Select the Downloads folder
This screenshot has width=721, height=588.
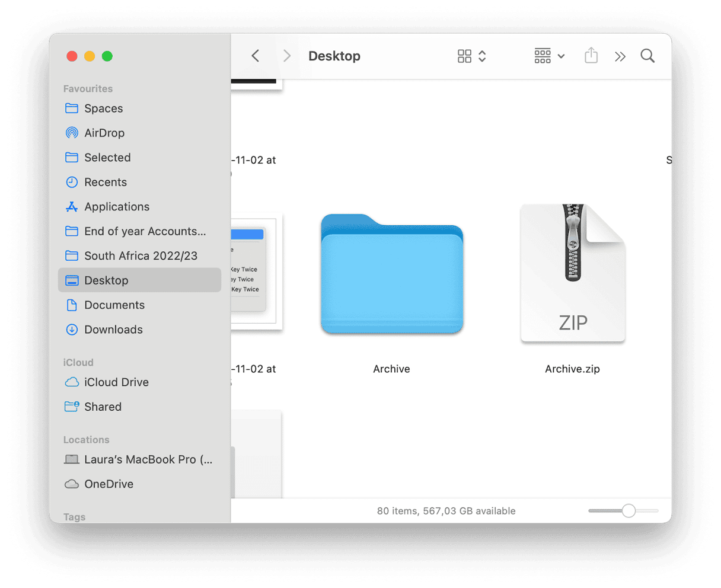pos(112,330)
